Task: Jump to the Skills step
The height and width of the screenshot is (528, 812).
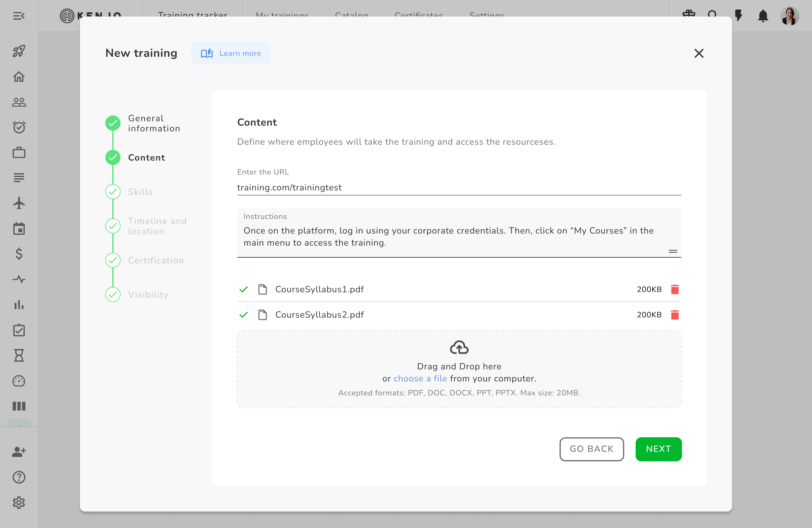Action: tap(140, 192)
